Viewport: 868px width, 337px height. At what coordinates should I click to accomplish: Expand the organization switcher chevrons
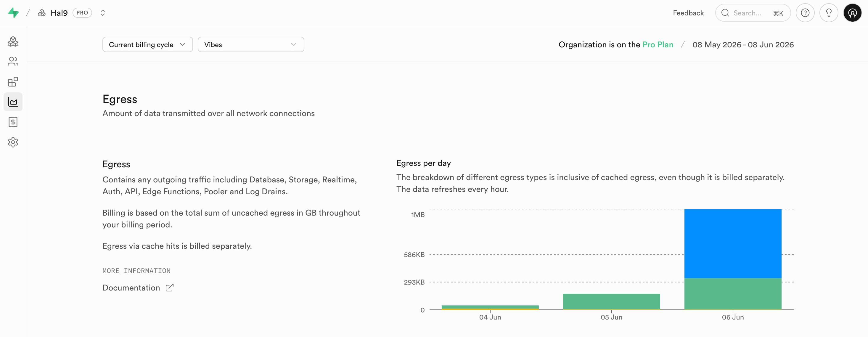pos(103,13)
